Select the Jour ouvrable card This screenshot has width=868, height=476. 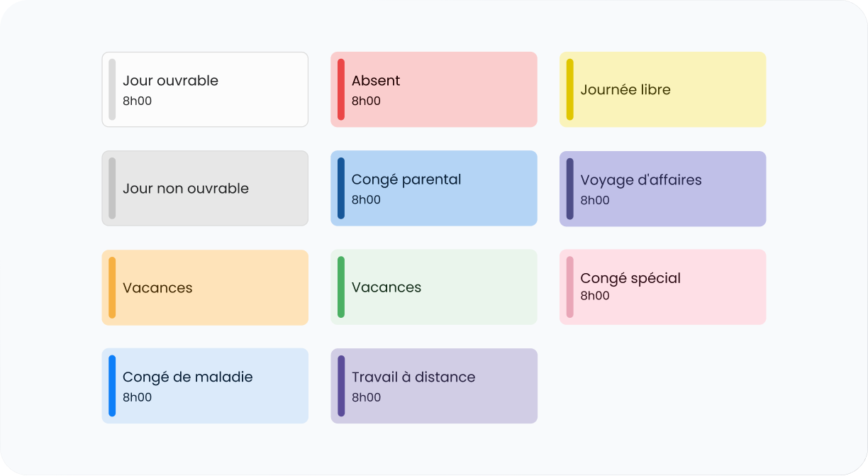[205, 89]
